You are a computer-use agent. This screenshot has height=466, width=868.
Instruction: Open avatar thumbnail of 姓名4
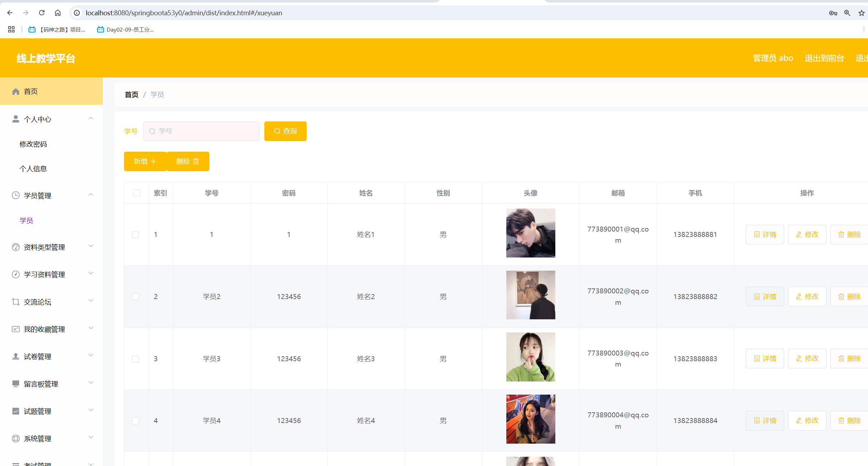[531, 419]
